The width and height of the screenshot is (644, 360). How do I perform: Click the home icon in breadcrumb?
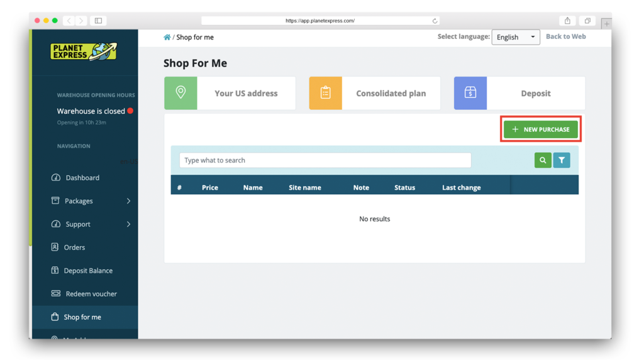(167, 37)
